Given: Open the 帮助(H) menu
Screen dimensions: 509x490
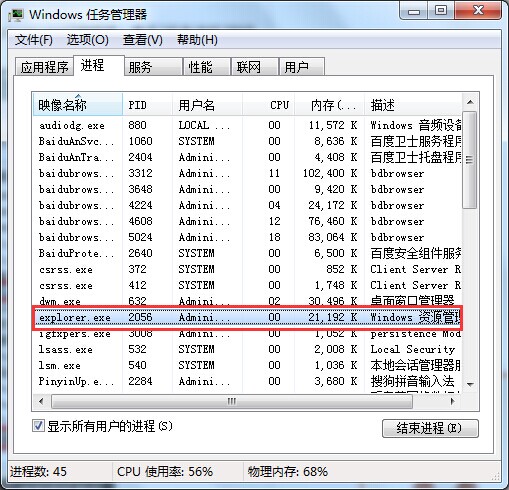Looking at the screenshot, I should pos(197,40).
